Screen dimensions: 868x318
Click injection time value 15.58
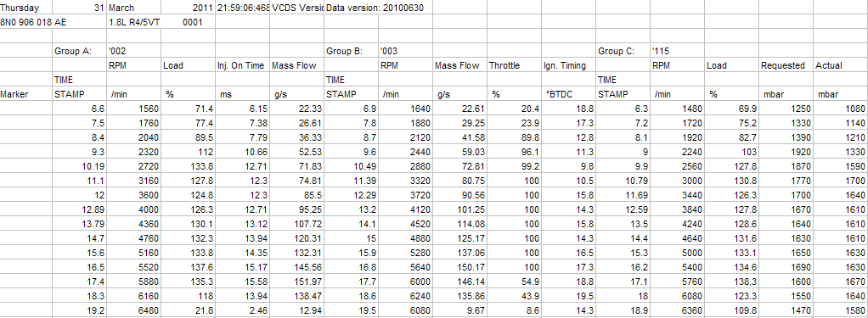[243, 281]
